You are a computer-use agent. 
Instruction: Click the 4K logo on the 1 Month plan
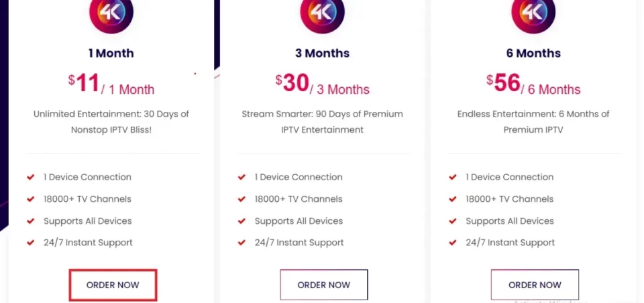[111, 12]
